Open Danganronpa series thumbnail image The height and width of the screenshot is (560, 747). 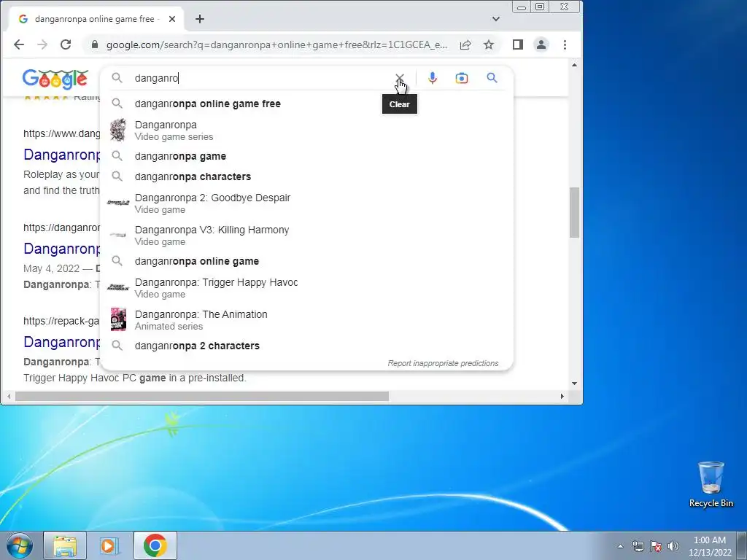tap(117, 130)
